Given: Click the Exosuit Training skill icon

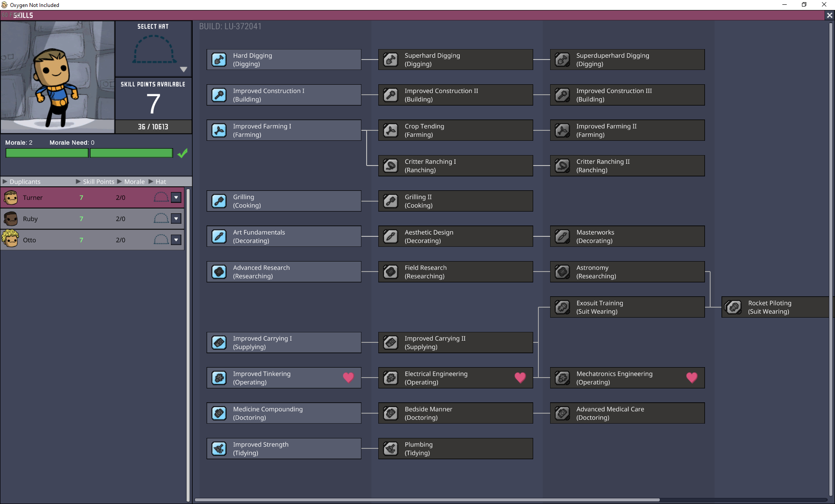Looking at the screenshot, I should (x=562, y=307).
